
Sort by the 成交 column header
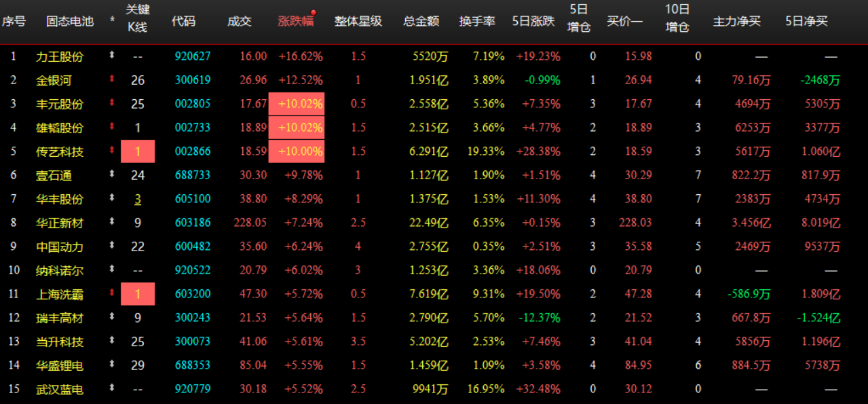point(239,21)
